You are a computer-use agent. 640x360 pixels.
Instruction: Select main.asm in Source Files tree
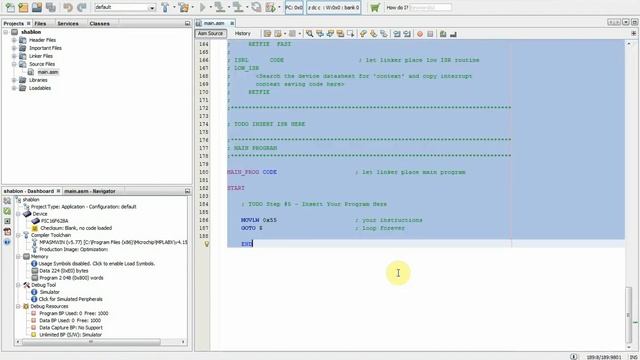(48, 72)
